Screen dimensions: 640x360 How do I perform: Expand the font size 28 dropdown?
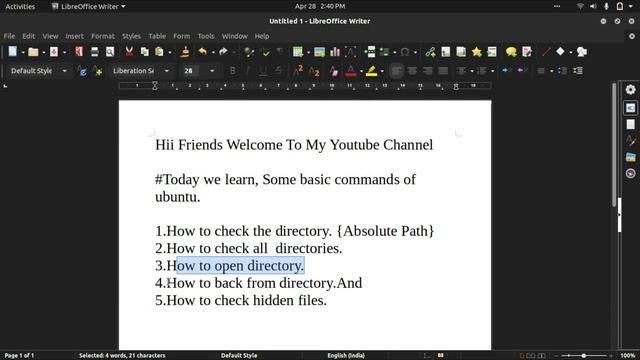coord(212,71)
